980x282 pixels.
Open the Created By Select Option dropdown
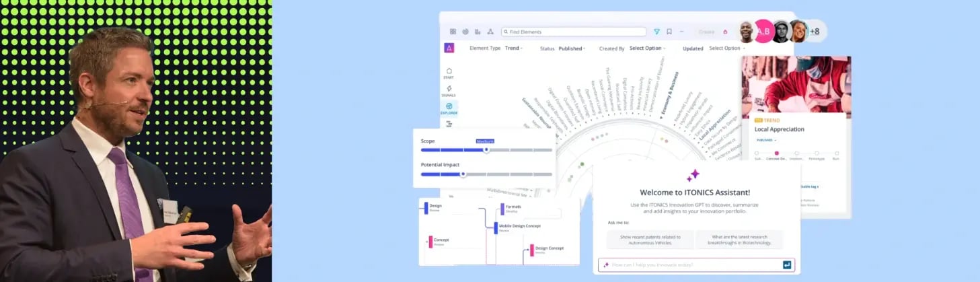tap(647, 48)
